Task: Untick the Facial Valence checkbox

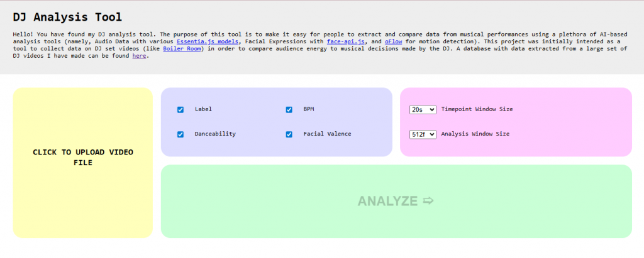Action: [289, 134]
